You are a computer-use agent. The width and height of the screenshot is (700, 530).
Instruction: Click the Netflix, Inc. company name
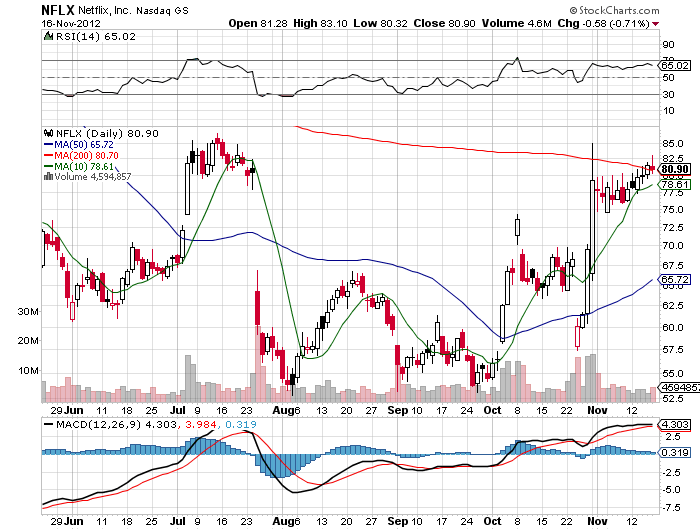click(105, 10)
